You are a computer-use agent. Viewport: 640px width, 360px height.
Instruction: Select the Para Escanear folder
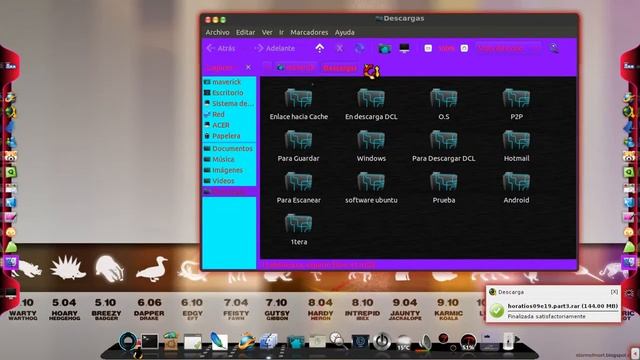tap(298, 187)
